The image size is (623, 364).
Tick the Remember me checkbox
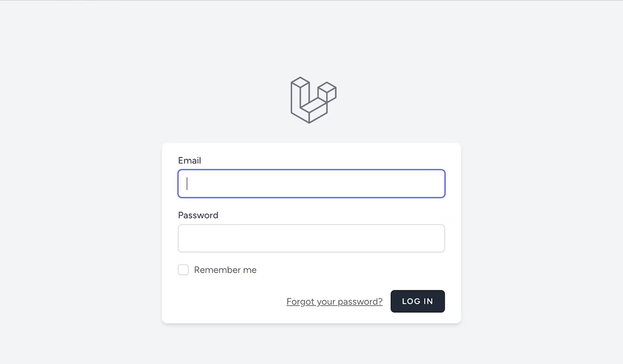183,270
